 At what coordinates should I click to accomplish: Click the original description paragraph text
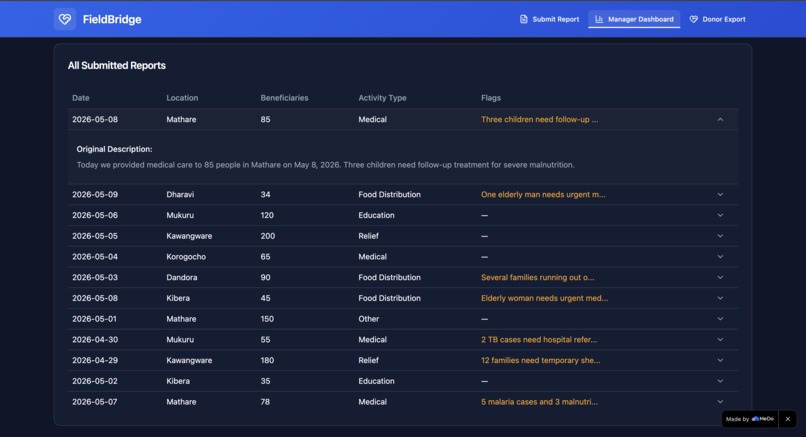tap(325, 165)
